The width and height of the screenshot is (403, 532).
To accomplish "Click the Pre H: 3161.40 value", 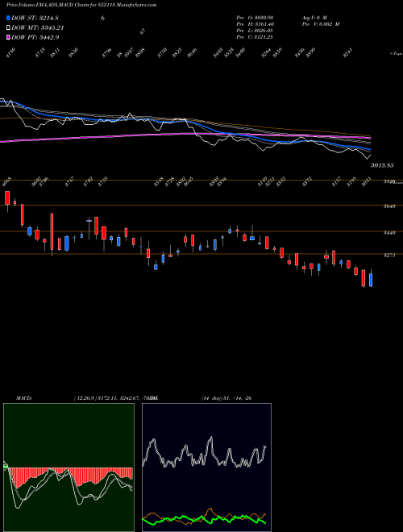I will click(x=255, y=24).
